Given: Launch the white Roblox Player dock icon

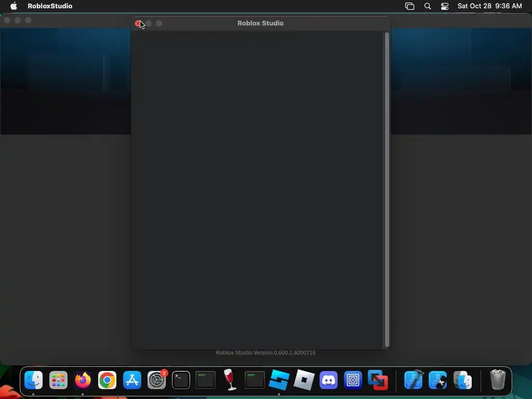Looking at the screenshot, I should pyautogui.click(x=304, y=380).
